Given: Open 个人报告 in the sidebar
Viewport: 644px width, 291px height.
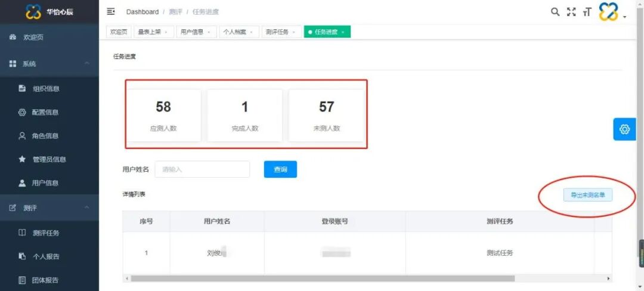Looking at the screenshot, I should 49,256.
